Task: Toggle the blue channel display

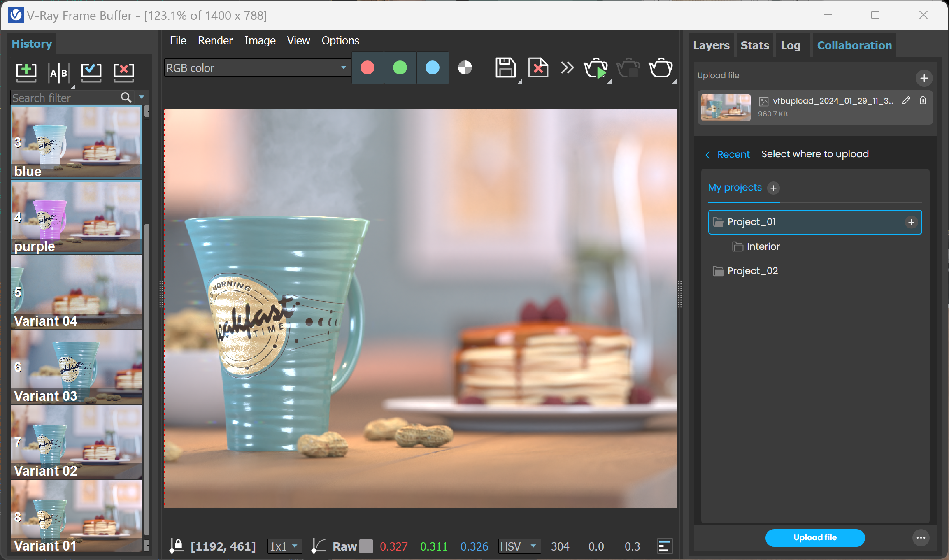Action: point(432,68)
